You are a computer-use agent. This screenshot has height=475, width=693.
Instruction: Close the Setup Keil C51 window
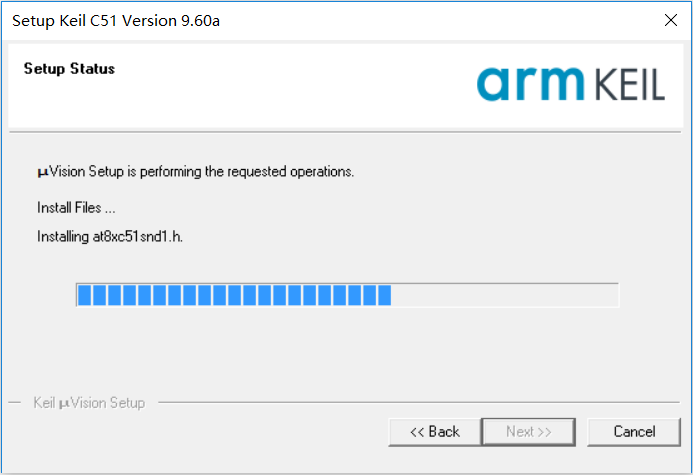tap(670, 21)
